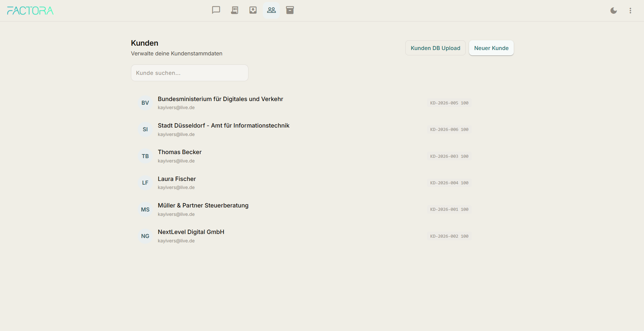Select Stadt Düsseldorf customer entry
644x331 pixels.
pos(223,126)
